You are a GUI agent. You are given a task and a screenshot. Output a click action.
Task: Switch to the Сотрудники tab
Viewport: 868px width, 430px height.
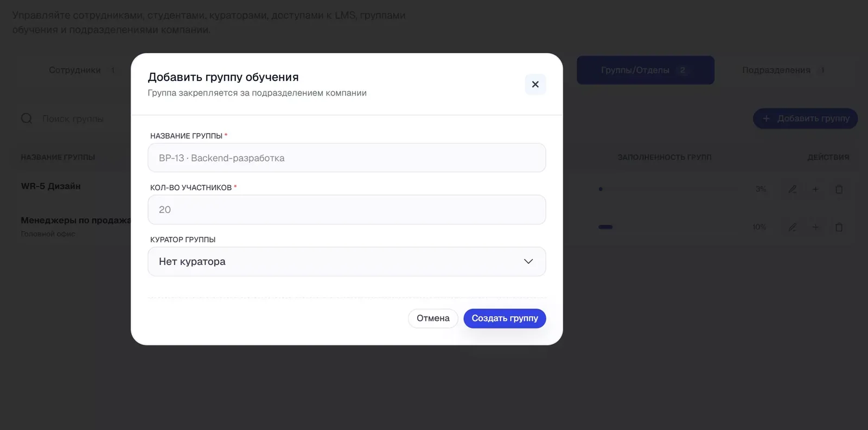(x=81, y=70)
